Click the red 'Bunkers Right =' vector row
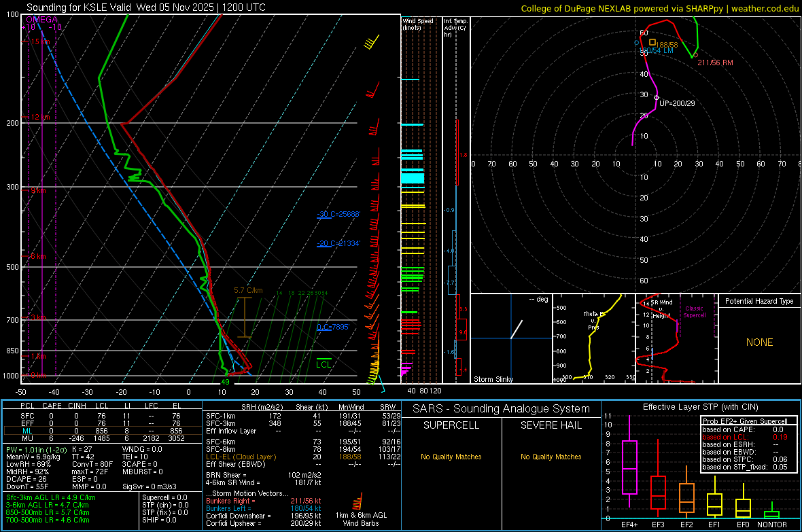Screen dimensions: 802x532 264,501
